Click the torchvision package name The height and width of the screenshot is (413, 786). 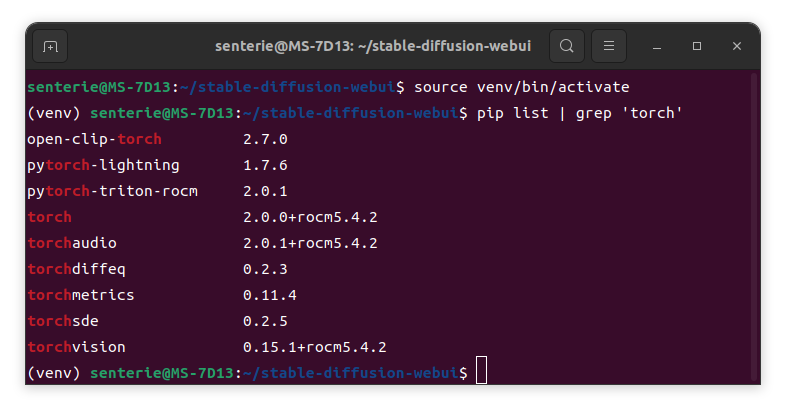[x=76, y=347]
